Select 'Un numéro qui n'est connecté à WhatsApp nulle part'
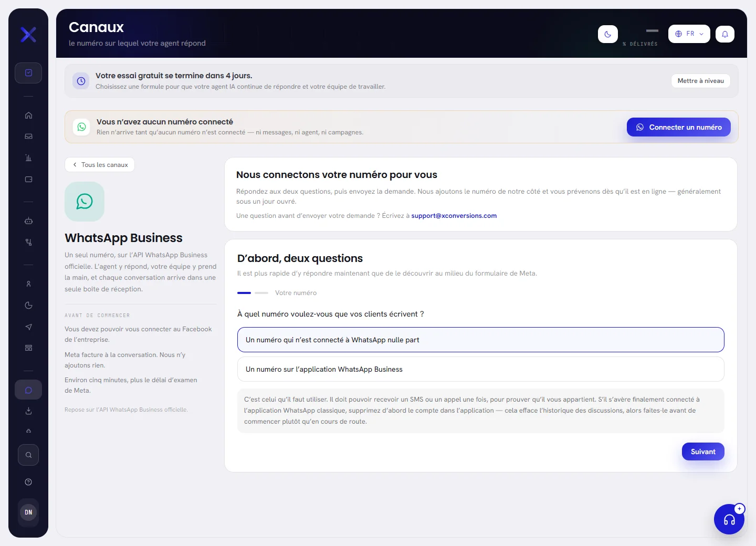This screenshot has height=546, width=756. 481,340
